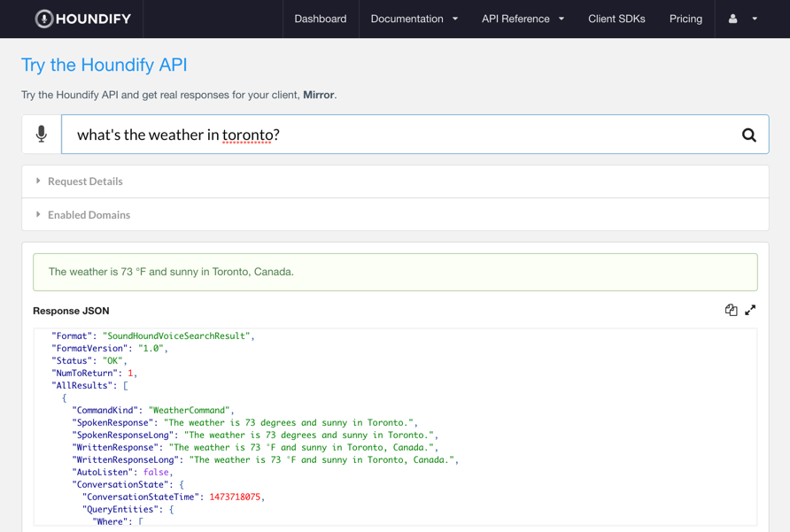Copy the Response JSON to clipboard
790x532 pixels.
[x=731, y=310]
